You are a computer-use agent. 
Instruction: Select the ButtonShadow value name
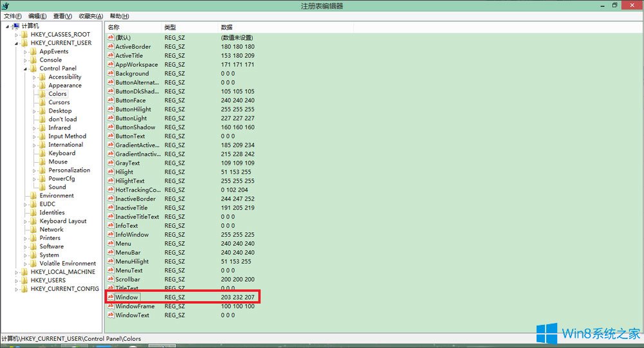(135, 127)
